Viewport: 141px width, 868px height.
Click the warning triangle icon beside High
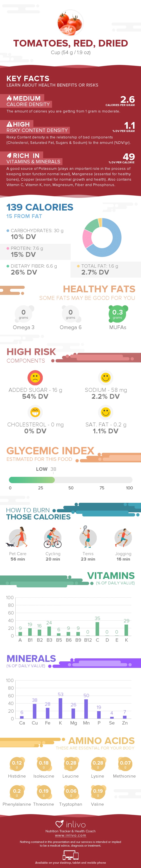point(10,124)
